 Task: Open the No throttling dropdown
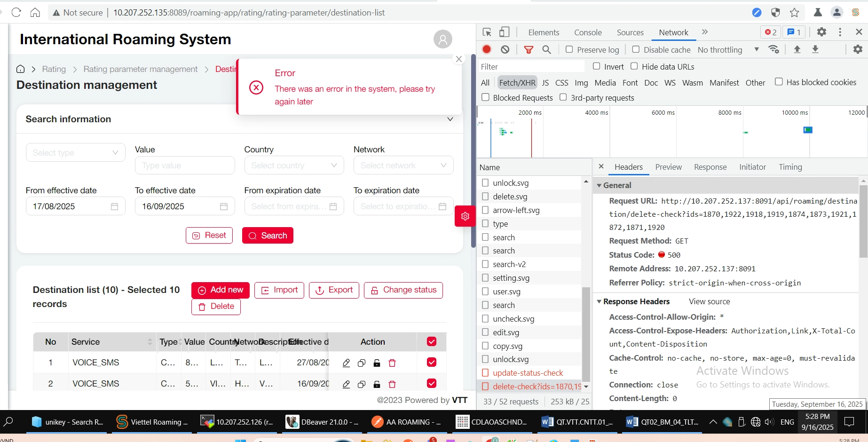click(x=728, y=50)
